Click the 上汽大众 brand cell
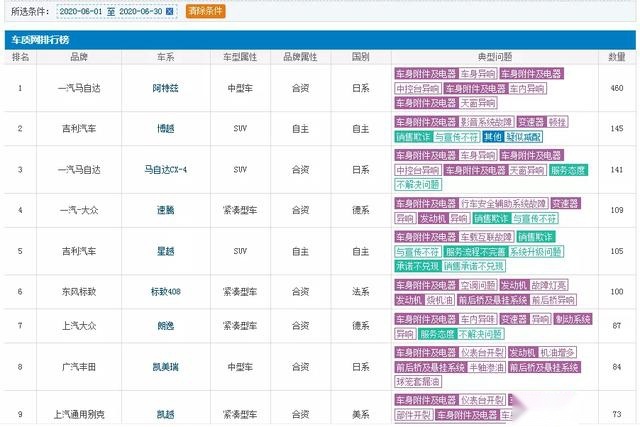The width and height of the screenshot is (640, 427). (79, 326)
